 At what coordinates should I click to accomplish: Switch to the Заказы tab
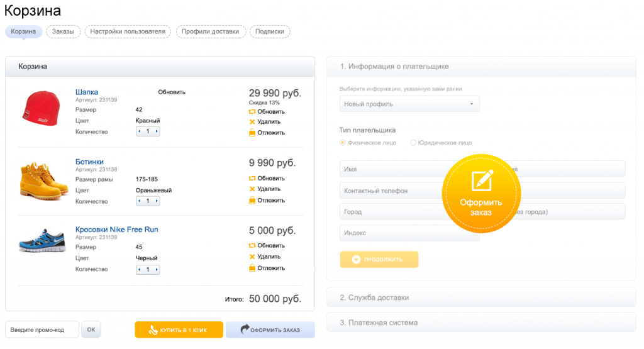click(63, 31)
